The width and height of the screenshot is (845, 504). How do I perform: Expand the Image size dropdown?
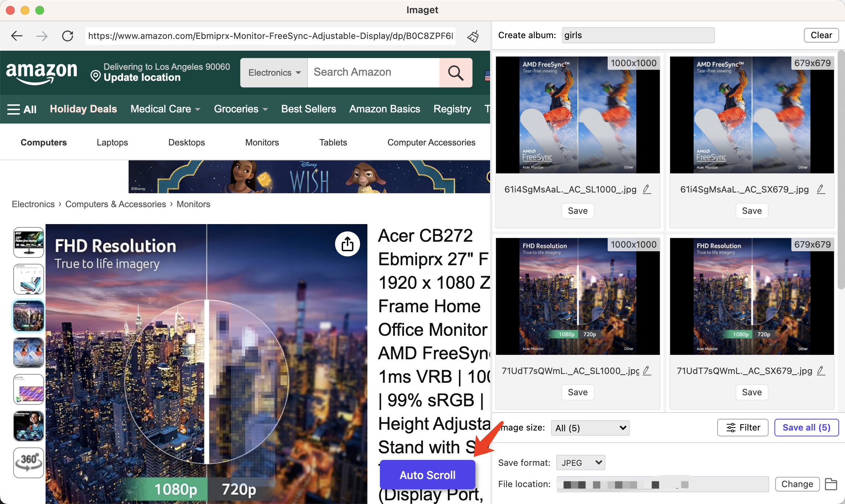coord(590,428)
